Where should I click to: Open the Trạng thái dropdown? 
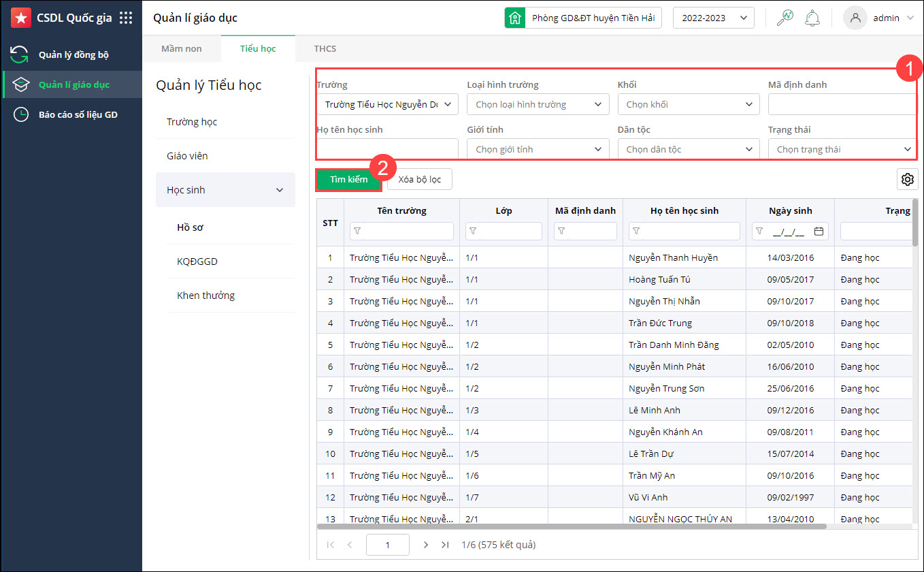tap(841, 149)
